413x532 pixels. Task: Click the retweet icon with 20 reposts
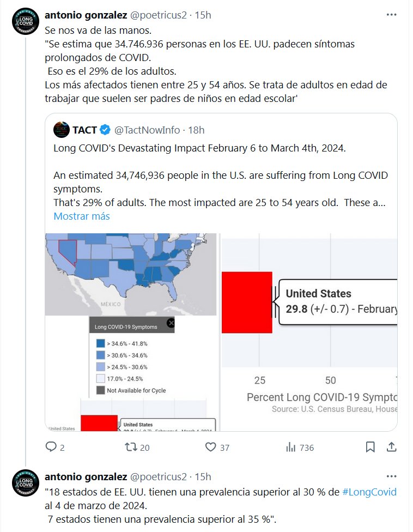(x=131, y=447)
